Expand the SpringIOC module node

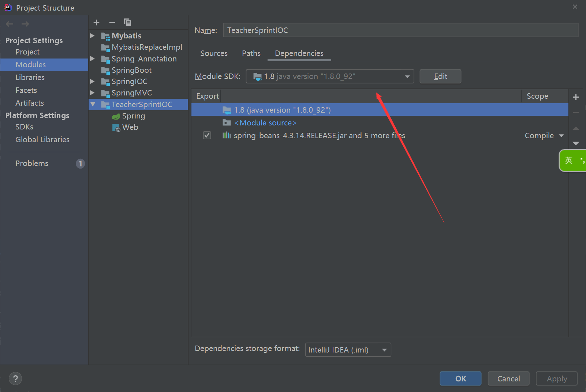(93, 82)
